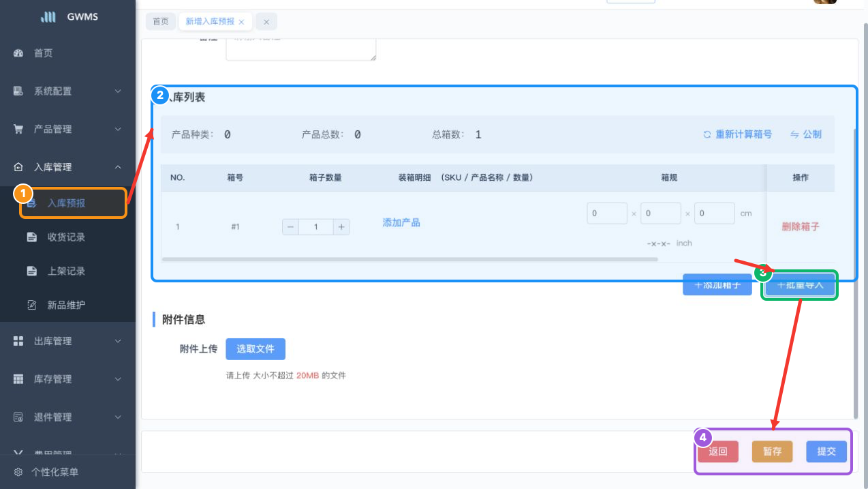Click the document icon beside 上架记录
This screenshot has width=868, height=489.
tap(32, 271)
